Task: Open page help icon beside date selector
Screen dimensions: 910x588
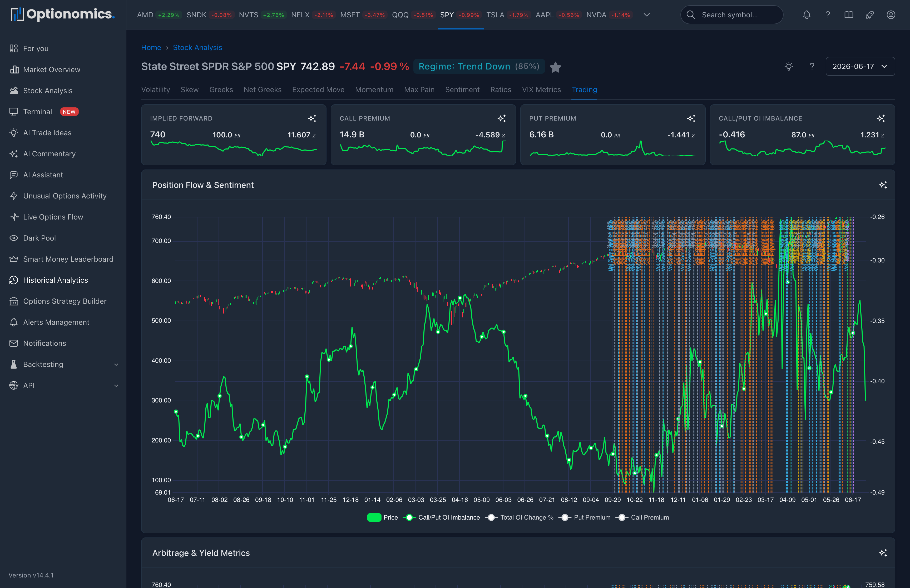Action: (812, 66)
